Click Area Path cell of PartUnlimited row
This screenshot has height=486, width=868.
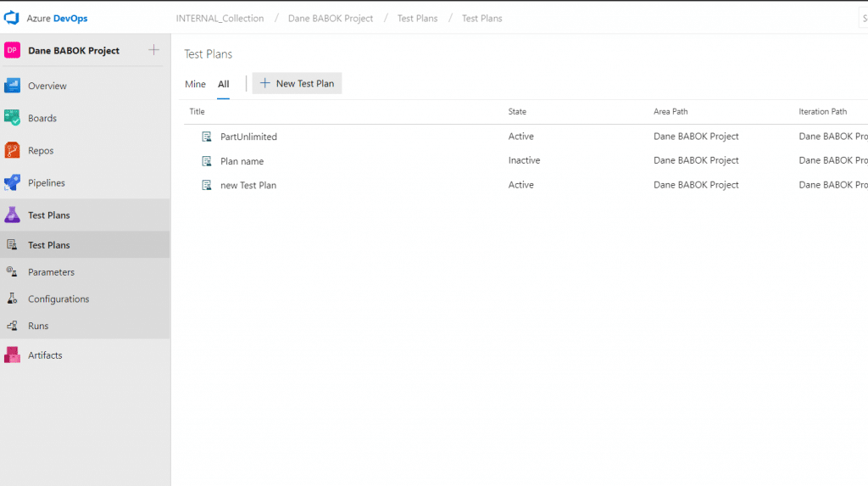(x=696, y=137)
